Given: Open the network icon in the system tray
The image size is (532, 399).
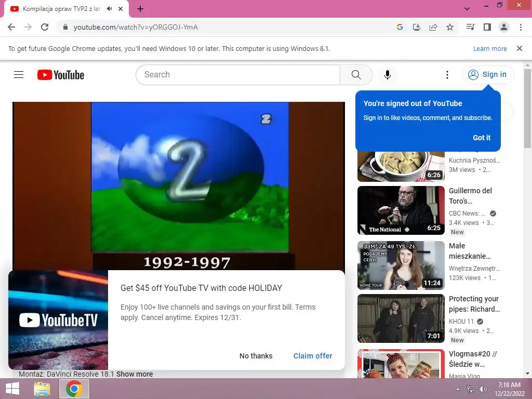Looking at the screenshot, I should point(470,389).
